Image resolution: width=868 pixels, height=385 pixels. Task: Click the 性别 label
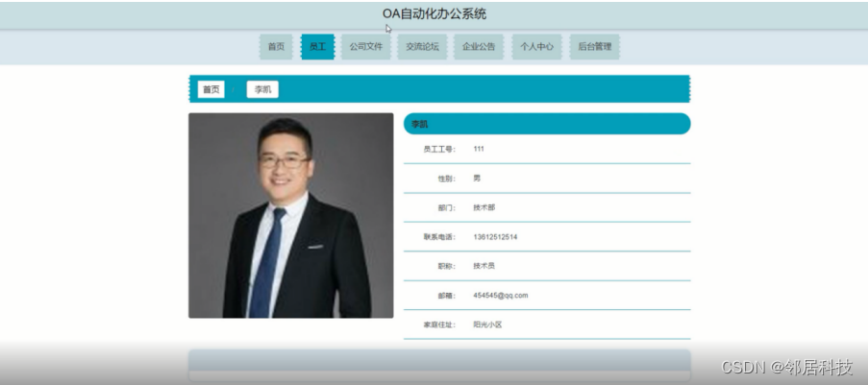tap(446, 179)
